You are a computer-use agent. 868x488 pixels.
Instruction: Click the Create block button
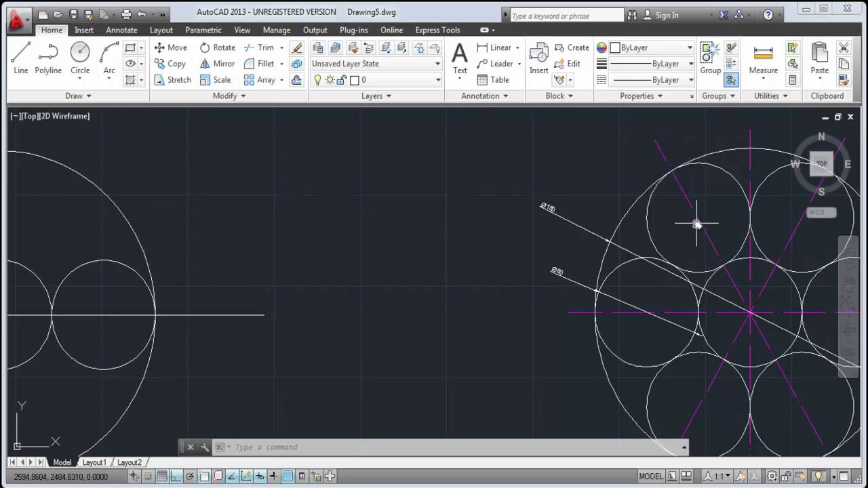[572, 47]
